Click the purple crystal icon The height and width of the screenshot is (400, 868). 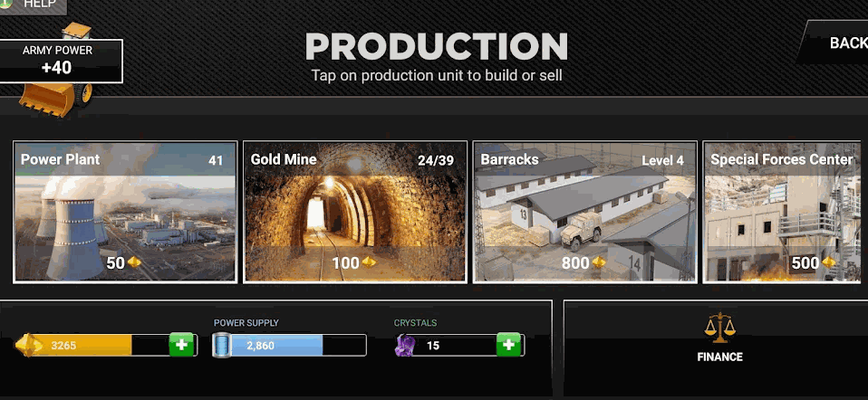406,346
